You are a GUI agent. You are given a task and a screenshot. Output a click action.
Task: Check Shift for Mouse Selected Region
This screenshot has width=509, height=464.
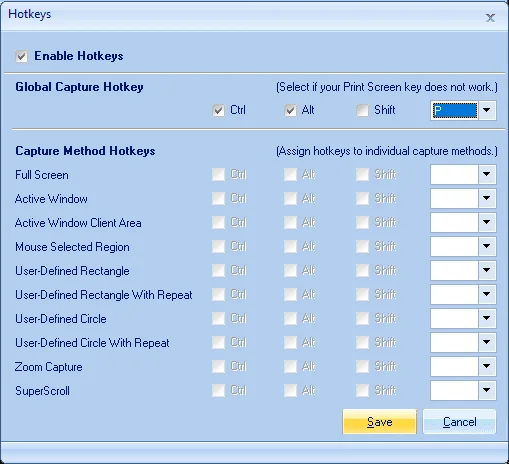pyautogui.click(x=362, y=246)
